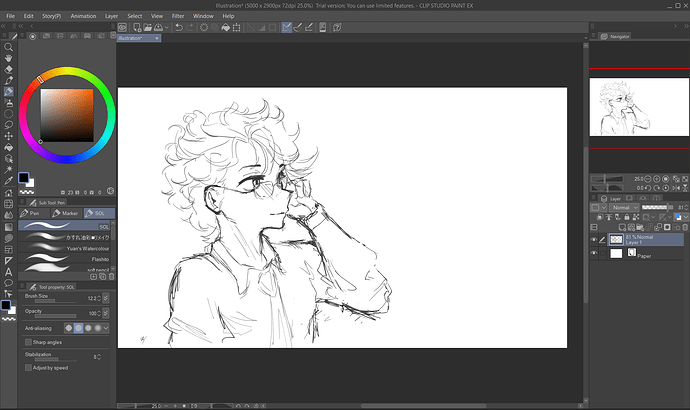Toggle Clip to Layer Below icon
Image resolution: width=690 pixels, height=410 pixels.
pyautogui.click(x=600, y=217)
